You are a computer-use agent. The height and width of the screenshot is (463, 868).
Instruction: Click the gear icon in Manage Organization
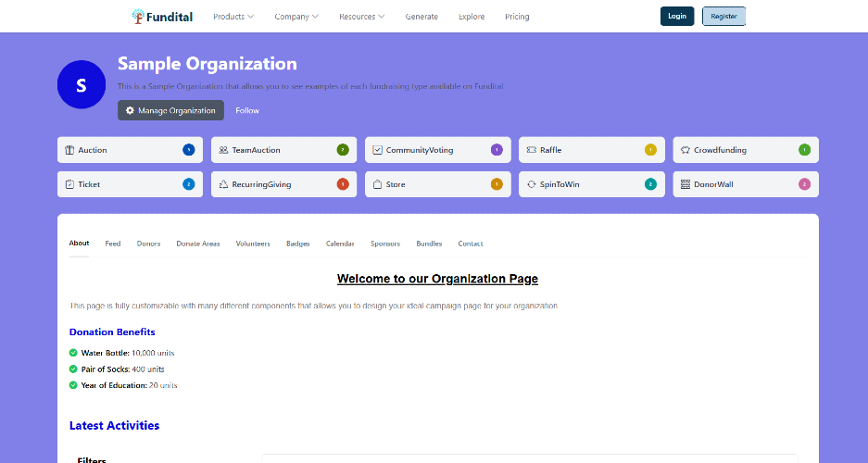pos(130,110)
